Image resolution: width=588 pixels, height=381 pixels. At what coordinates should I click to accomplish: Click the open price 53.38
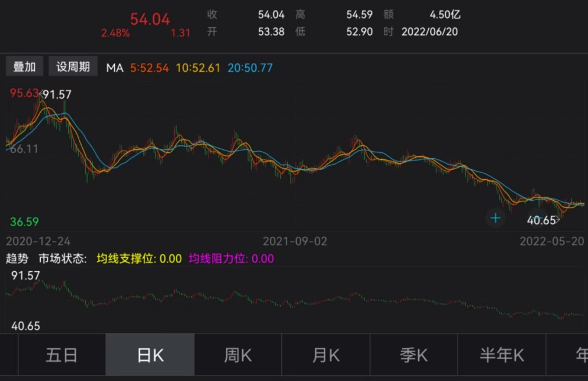click(x=271, y=32)
